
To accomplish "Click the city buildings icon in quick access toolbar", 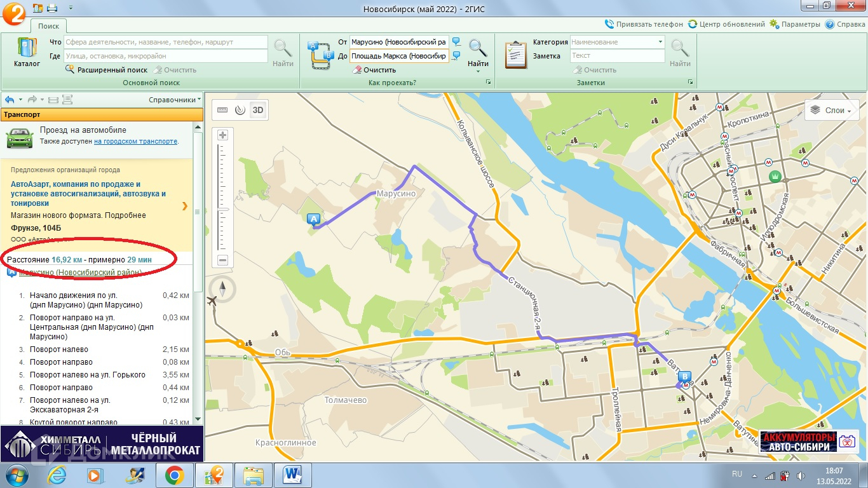I will coord(37,8).
